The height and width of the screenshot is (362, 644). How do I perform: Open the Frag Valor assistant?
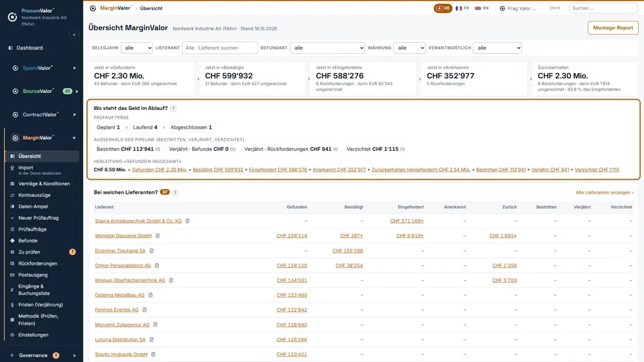tap(530, 8)
